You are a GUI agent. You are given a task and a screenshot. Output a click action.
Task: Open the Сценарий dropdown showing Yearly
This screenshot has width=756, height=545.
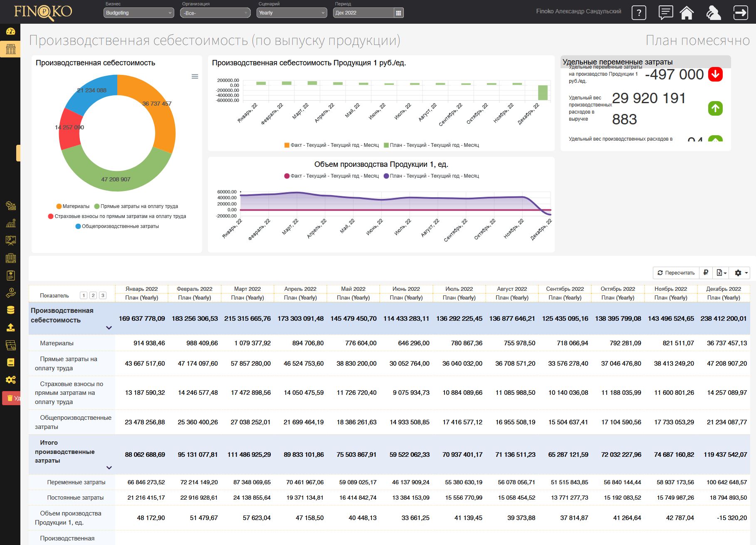pos(292,13)
